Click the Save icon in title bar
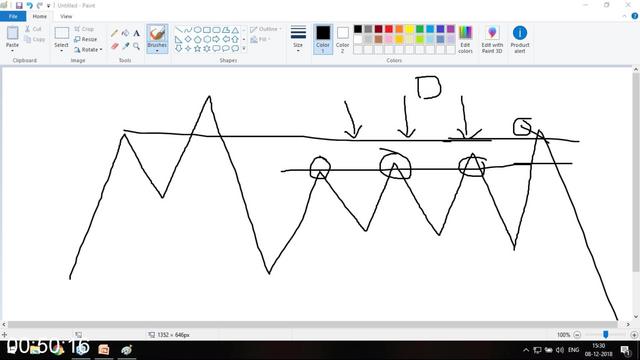Viewport: 640px width, 360px height. pyautogui.click(x=19, y=6)
